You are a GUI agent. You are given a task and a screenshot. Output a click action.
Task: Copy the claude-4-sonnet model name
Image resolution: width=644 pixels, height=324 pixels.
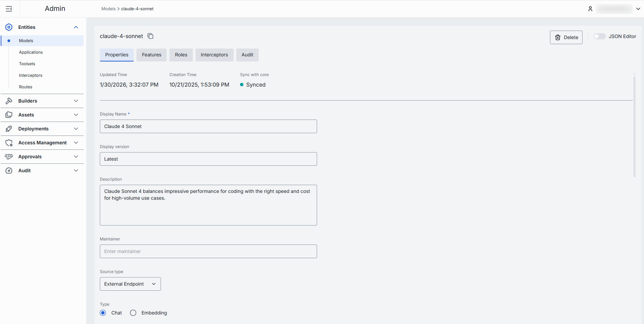[x=150, y=36]
